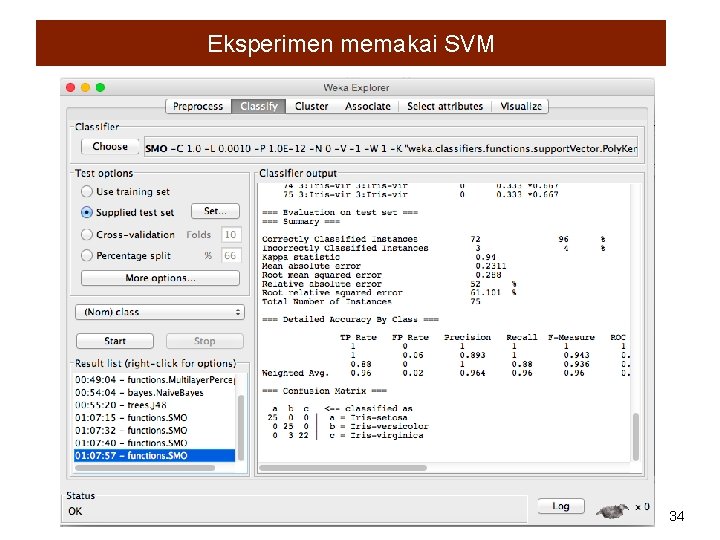Viewport: 720px width, 540px height.
Task: Open the (Nom) class attribute dropdown
Action: tap(160, 312)
